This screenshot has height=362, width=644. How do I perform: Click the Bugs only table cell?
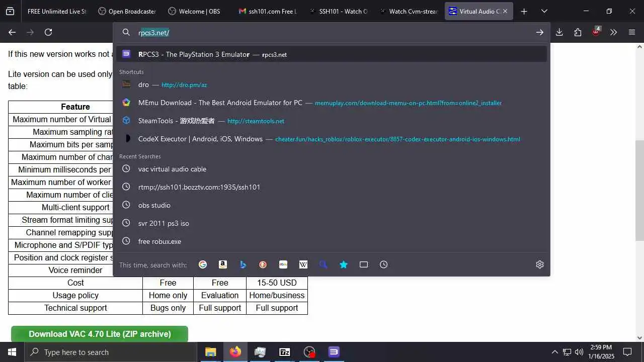168,308
